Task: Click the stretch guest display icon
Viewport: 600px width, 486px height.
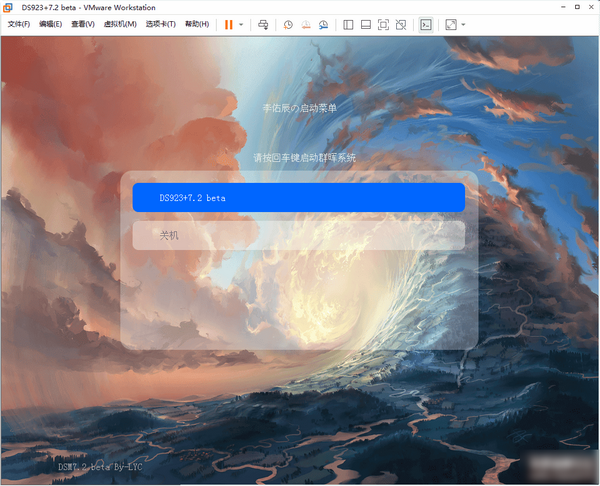Action: pos(451,25)
